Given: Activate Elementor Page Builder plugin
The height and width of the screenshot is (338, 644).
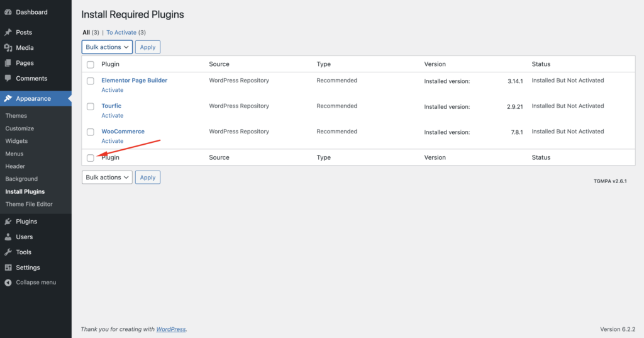Looking at the screenshot, I should (112, 90).
